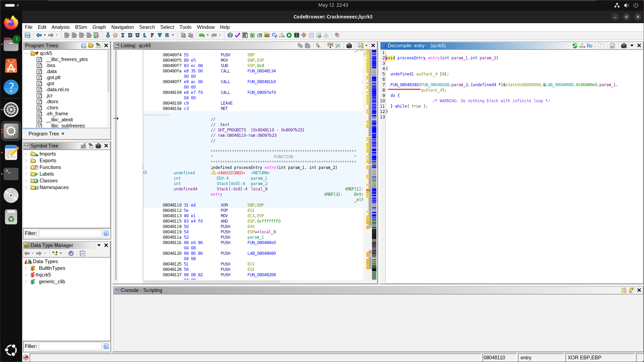Navigate back with the blue left arrow
Screen dimensions: 644x362
pyautogui.click(x=39, y=35)
